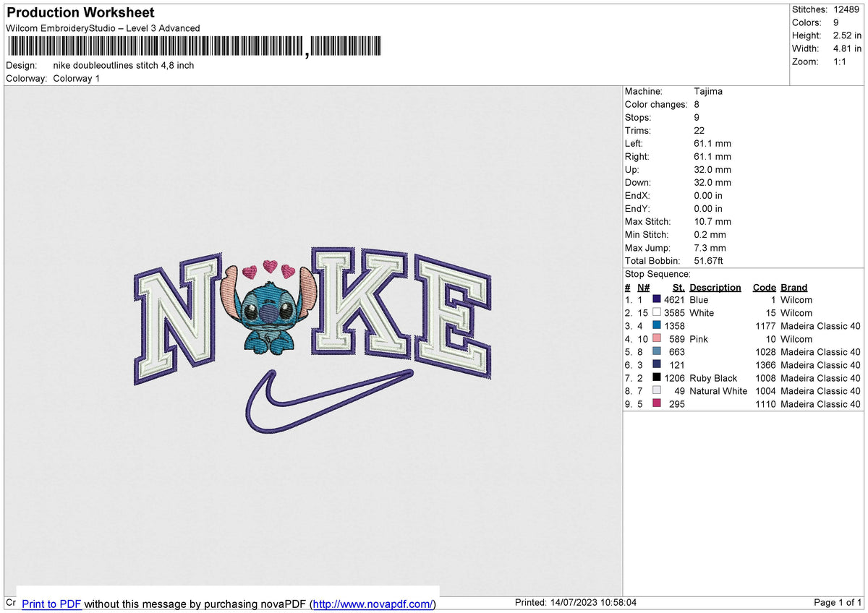Click the Production Worksheet title
This screenshot has height=613, width=868.
coord(80,13)
